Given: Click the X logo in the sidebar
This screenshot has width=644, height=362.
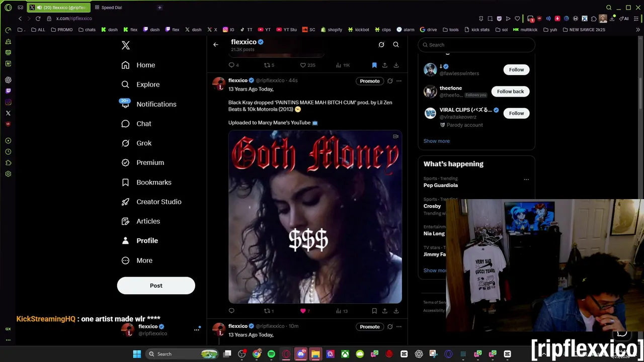Looking at the screenshot, I should 126,45.
